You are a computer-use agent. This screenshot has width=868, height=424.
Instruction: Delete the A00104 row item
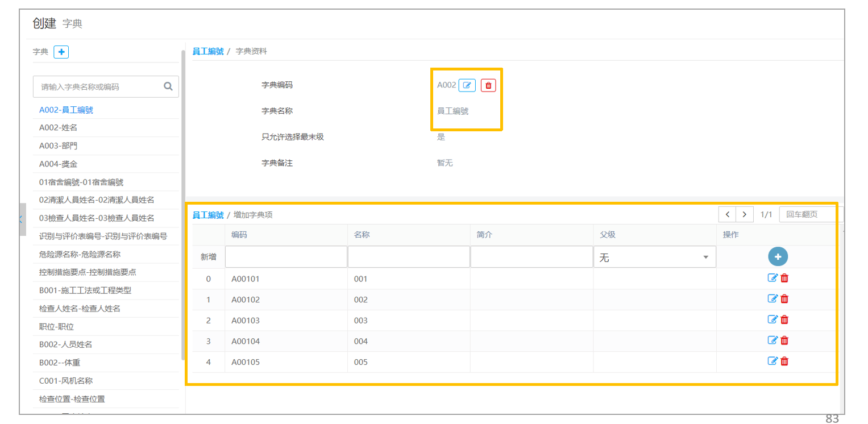tap(784, 340)
